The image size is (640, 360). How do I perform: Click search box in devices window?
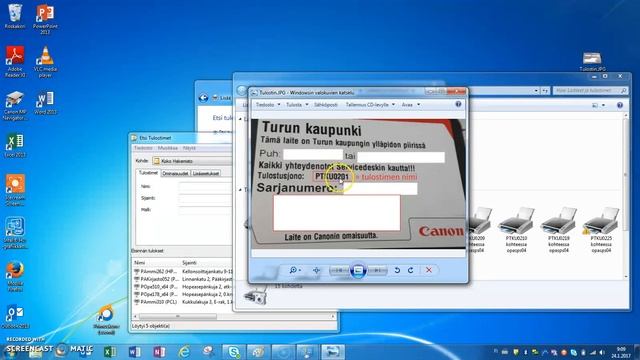(590, 90)
